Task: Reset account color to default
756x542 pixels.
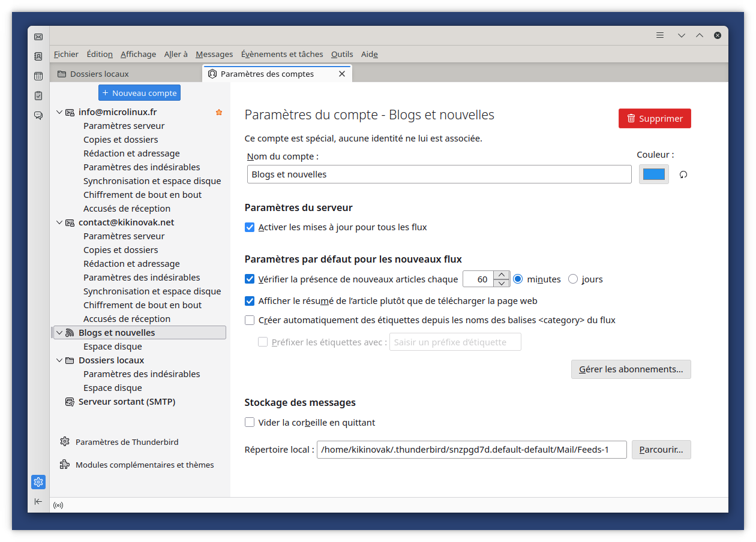Action: click(x=683, y=174)
